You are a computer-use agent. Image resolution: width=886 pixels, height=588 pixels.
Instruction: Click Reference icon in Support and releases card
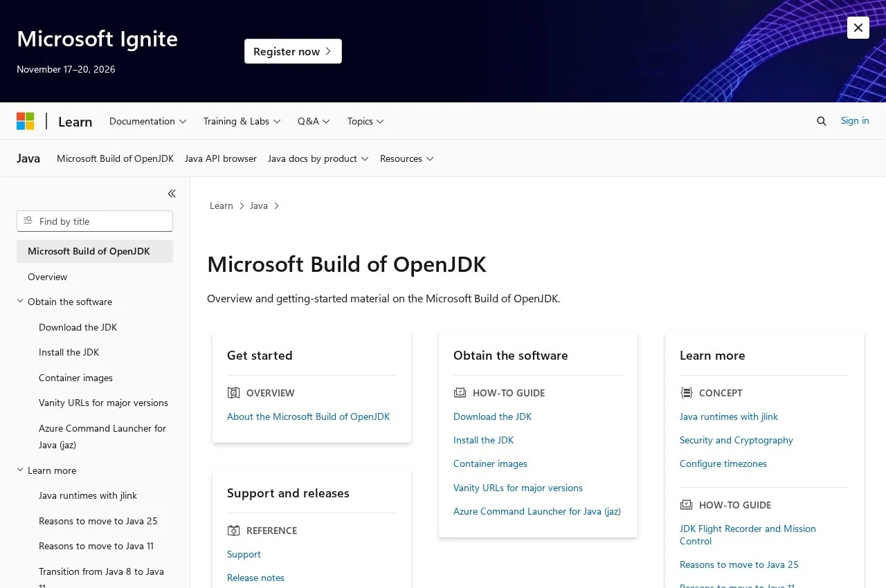click(x=233, y=531)
